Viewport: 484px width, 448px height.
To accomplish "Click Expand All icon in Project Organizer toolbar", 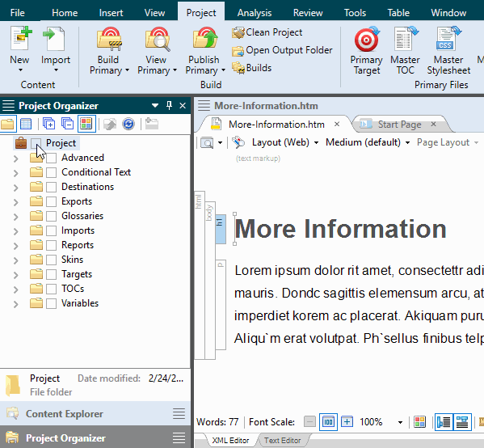I will 48,124.
